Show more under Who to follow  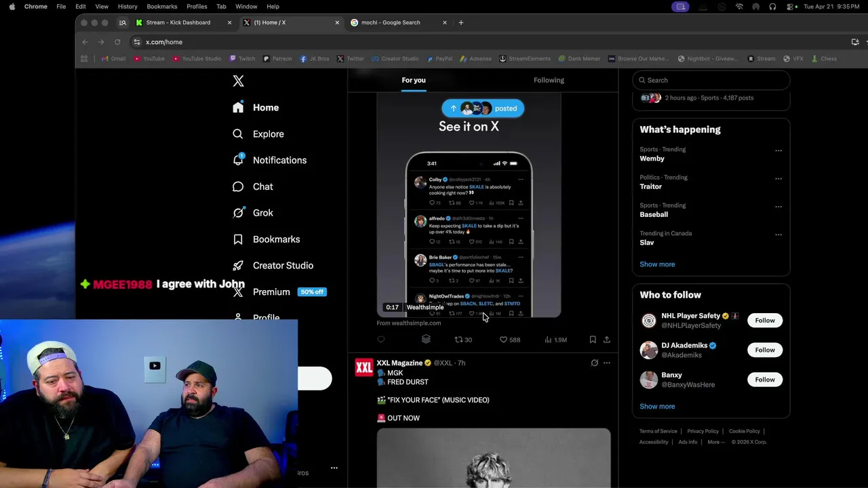tap(657, 407)
